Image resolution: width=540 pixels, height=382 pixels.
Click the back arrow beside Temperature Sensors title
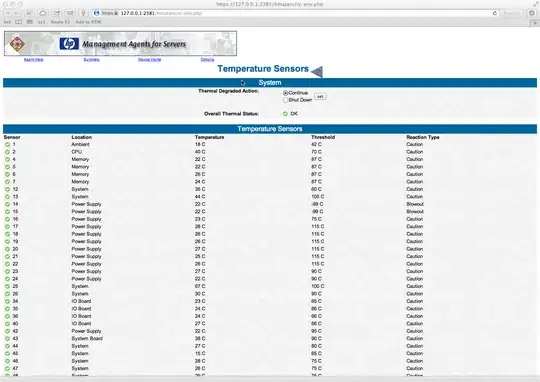pyautogui.click(x=317, y=72)
